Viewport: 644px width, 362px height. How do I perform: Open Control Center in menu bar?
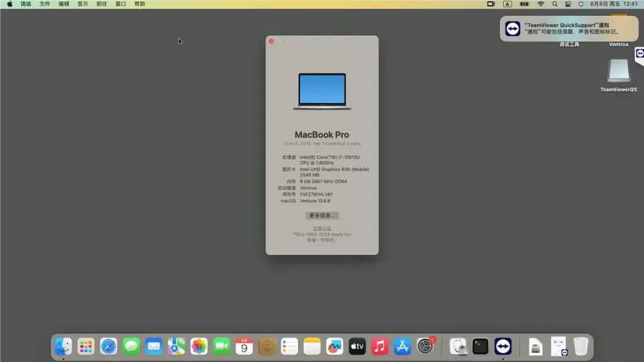click(568, 4)
